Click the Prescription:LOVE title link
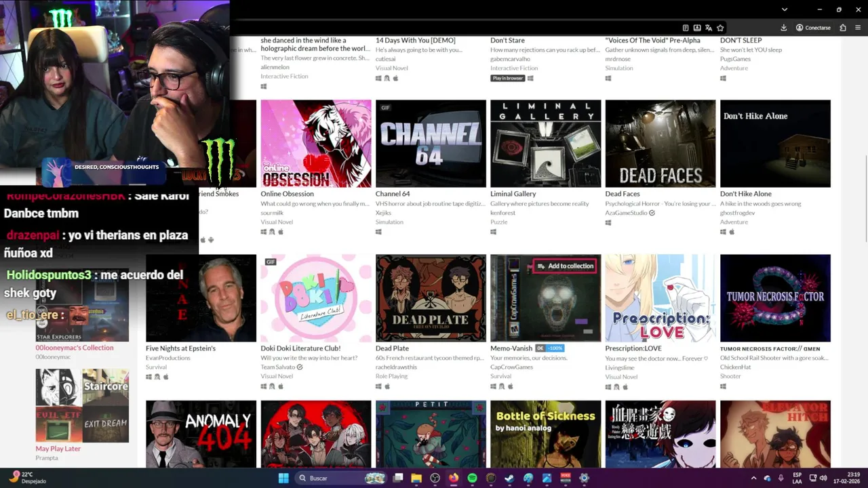 tap(633, 348)
